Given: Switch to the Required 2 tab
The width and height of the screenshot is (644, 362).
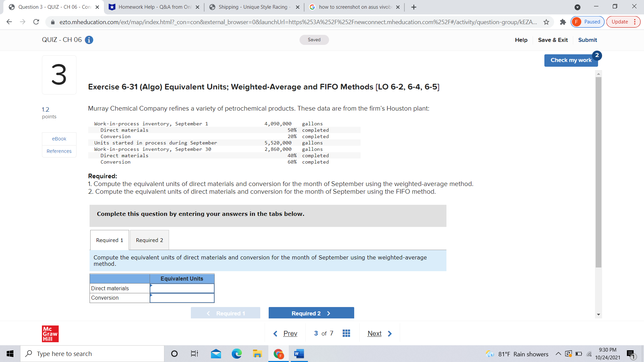Looking at the screenshot, I should click(149, 240).
